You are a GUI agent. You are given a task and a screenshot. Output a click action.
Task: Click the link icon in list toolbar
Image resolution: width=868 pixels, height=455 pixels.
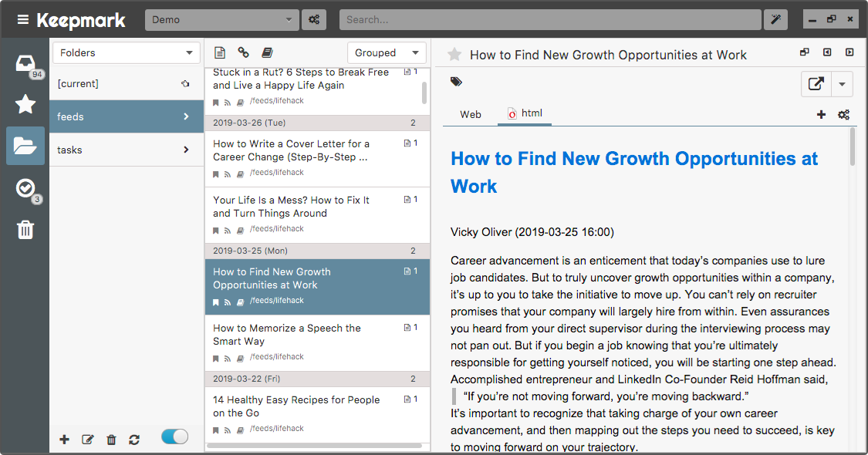[244, 52]
